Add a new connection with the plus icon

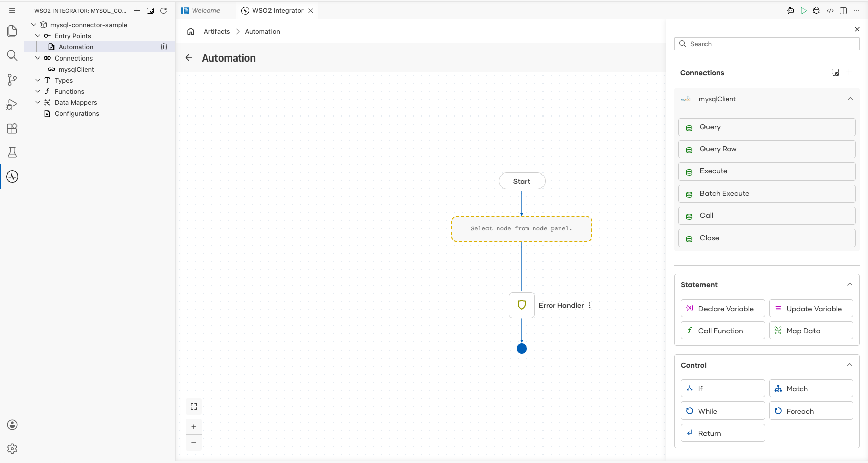pyautogui.click(x=849, y=72)
